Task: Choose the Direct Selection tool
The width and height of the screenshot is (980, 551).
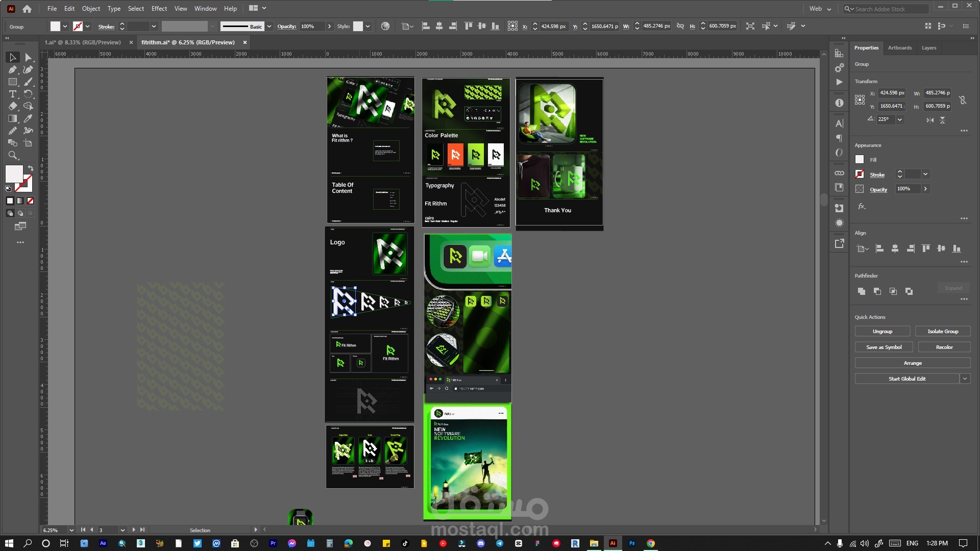Action: (28, 57)
